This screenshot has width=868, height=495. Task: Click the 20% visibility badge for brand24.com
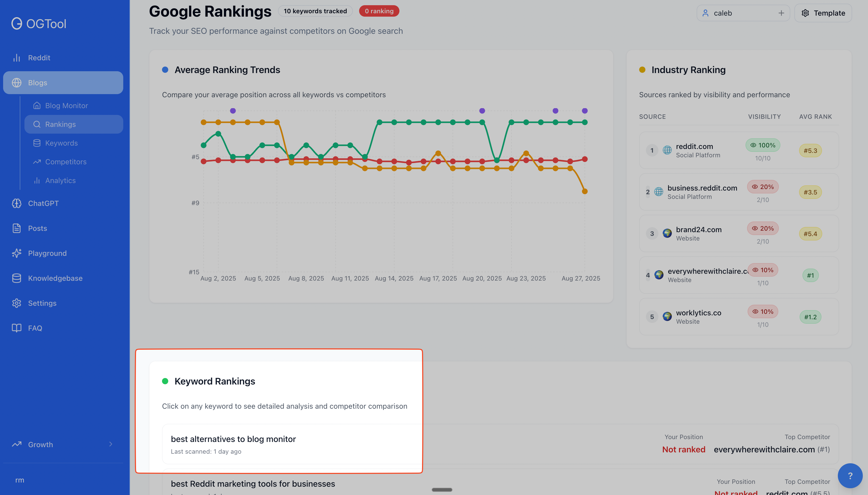763,228
